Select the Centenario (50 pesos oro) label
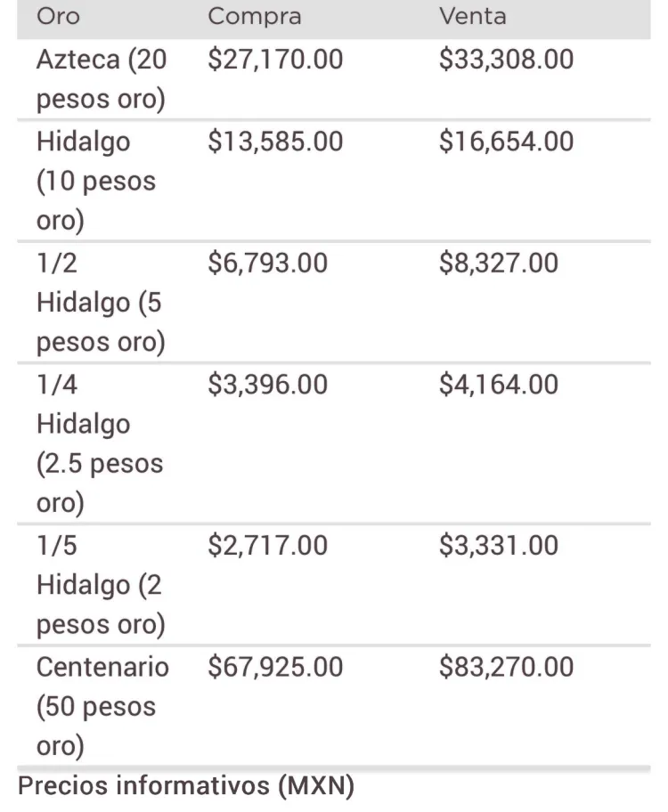 (102, 706)
